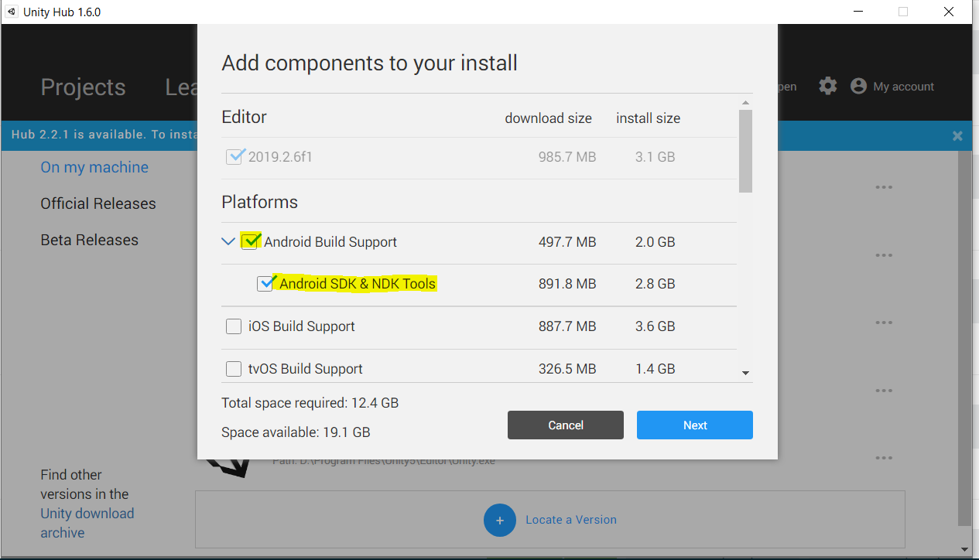Viewport: 979px width, 560px height.
Task: Uncheck the Android Build Support checkbox
Action: tap(250, 241)
